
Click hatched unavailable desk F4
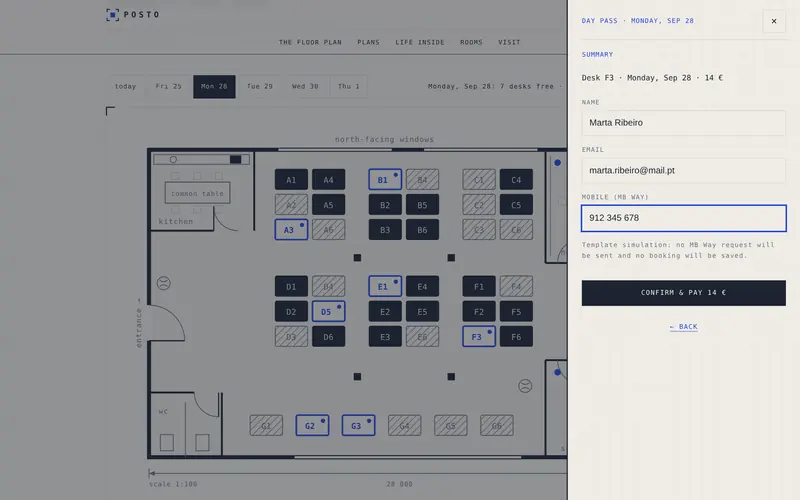(516, 286)
